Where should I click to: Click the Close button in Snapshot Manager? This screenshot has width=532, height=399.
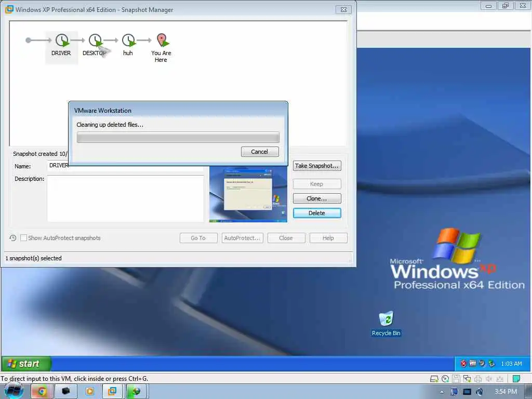pyautogui.click(x=286, y=238)
